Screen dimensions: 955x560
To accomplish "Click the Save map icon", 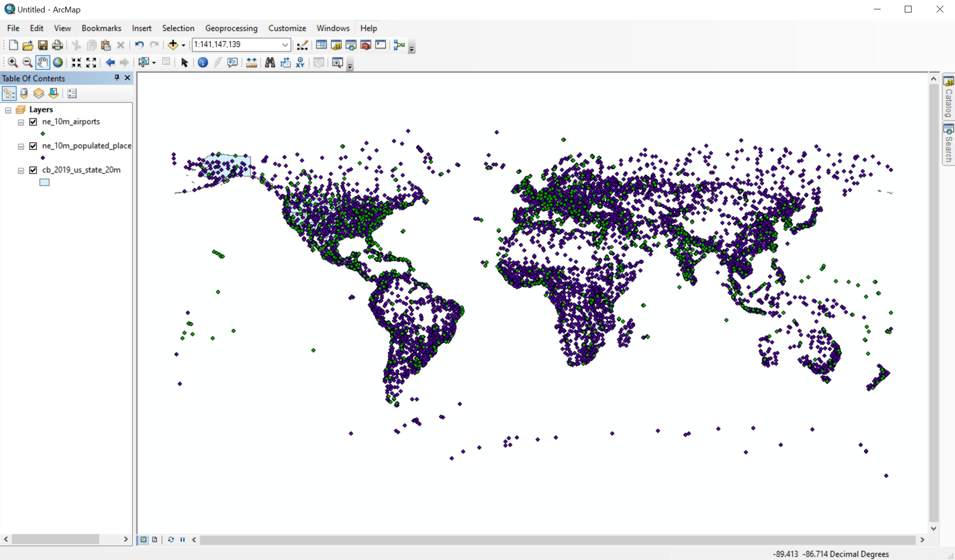I will point(43,45).
